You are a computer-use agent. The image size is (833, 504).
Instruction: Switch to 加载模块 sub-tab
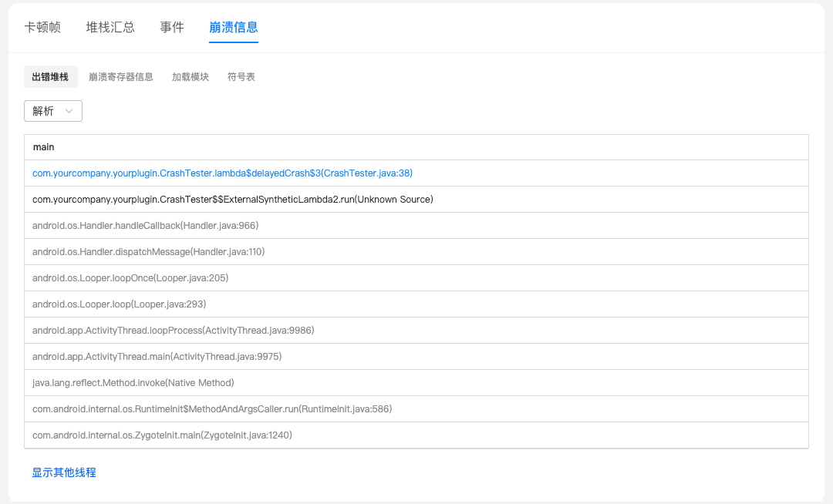pos(191,77)
